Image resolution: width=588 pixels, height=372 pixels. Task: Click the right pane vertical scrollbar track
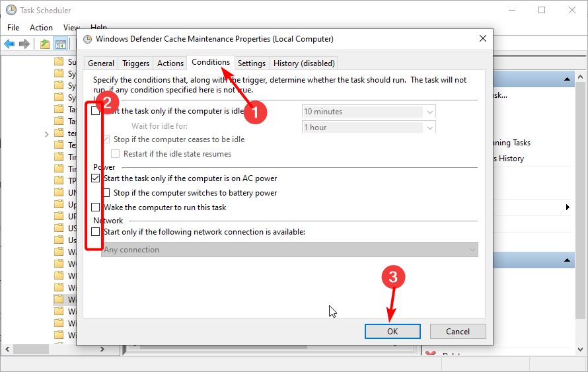coord(581,213)
